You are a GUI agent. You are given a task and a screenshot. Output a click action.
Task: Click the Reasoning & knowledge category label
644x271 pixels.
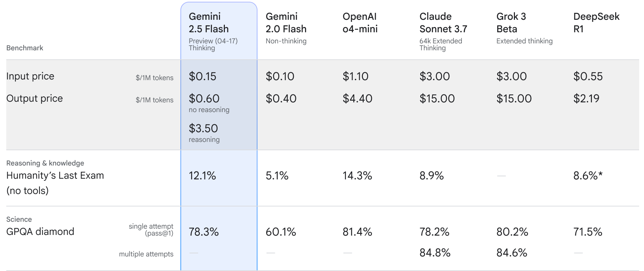45,163
